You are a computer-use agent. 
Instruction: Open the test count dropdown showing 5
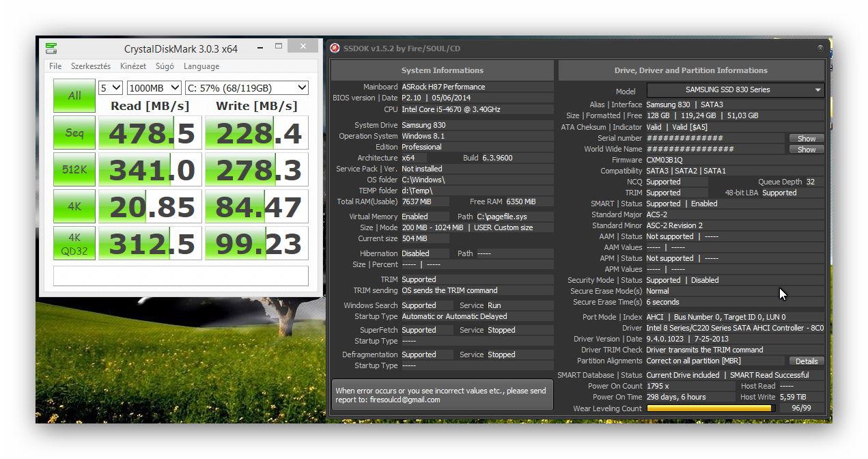coord(111,88)
